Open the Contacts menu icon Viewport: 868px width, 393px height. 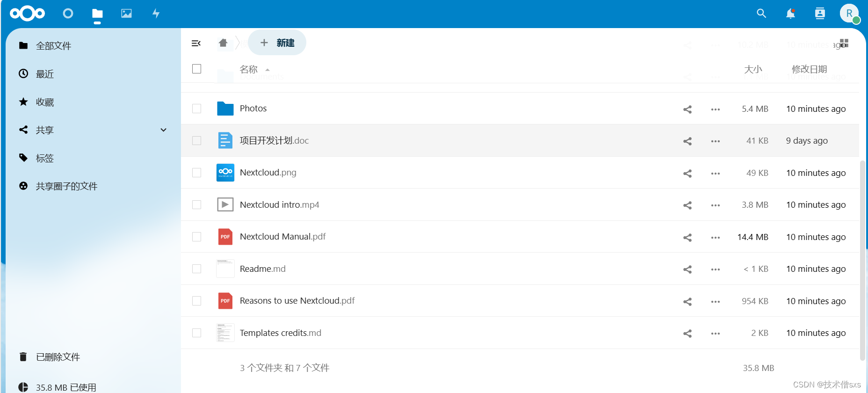(x=820, y=14)
